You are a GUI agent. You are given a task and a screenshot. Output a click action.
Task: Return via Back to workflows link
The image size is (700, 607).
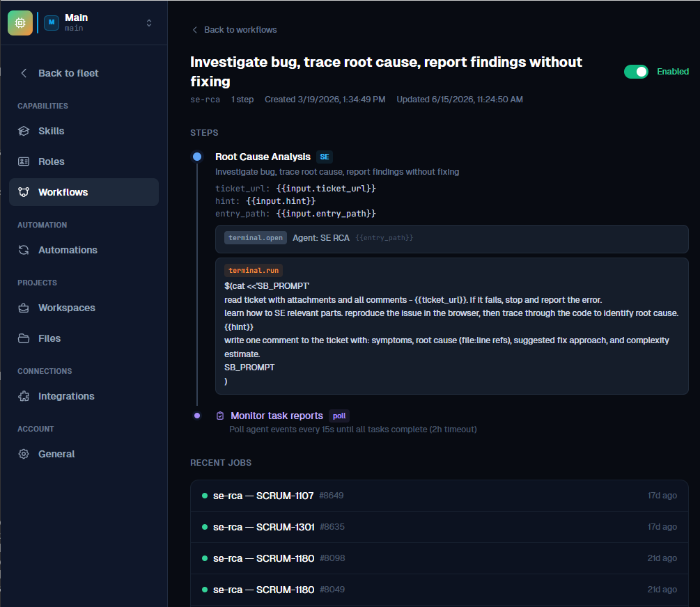point(240,30)
